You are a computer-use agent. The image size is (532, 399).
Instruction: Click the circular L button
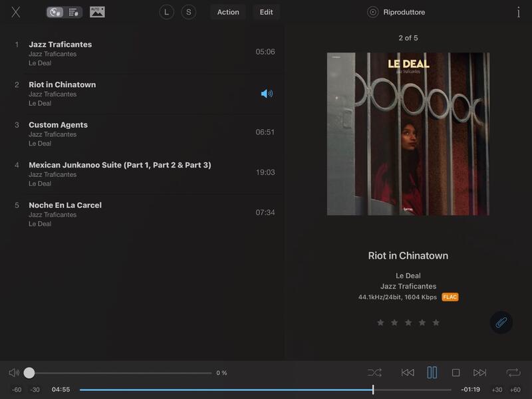[x=166, y=12]
